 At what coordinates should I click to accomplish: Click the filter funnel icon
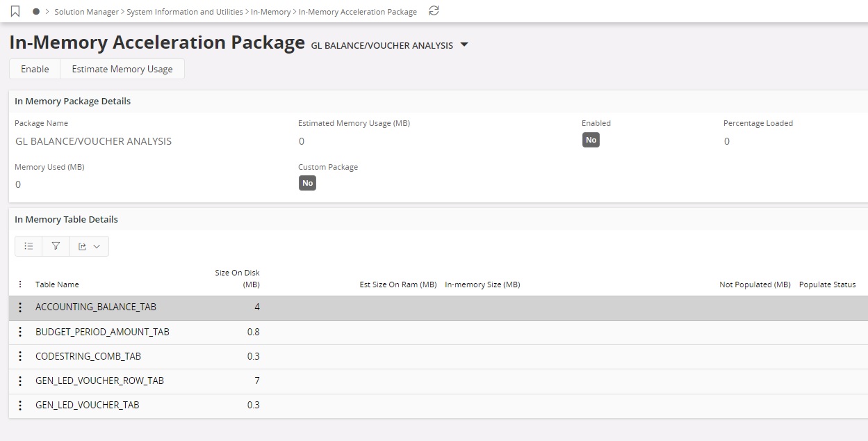[x=56, y=246]
